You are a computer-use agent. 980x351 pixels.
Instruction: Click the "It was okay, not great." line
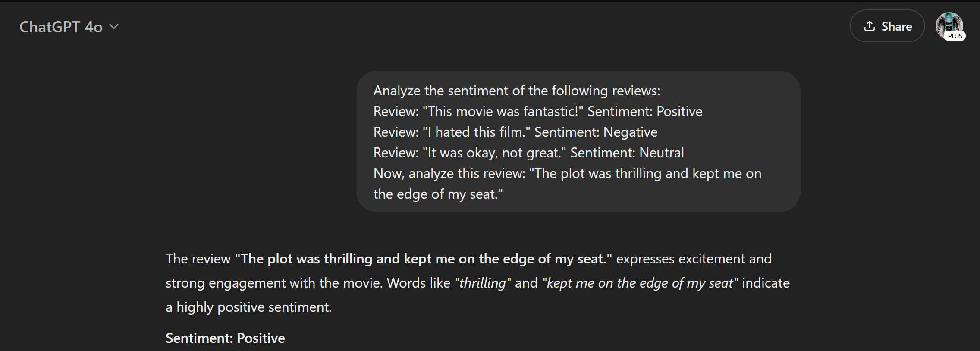(528, 153)
